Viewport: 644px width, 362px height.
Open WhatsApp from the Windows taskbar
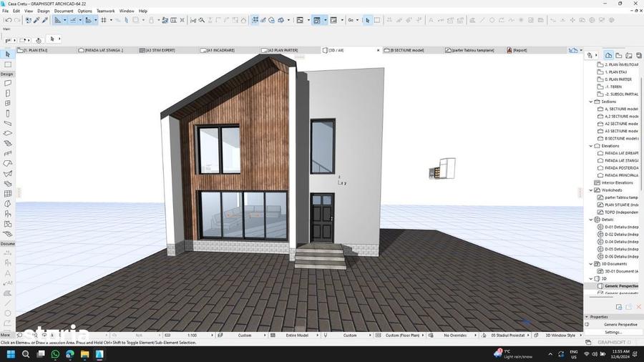coord(55,354)
